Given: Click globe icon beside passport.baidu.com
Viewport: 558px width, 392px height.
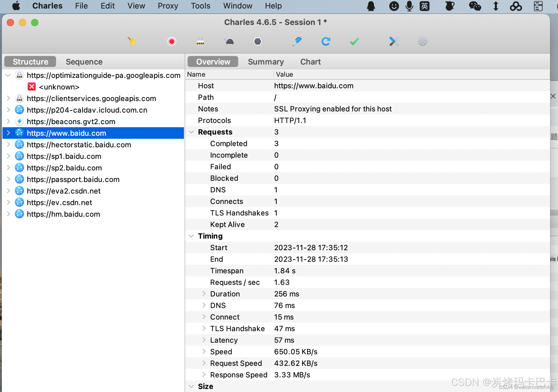Looking at the screenshot, I should [19, 179].
